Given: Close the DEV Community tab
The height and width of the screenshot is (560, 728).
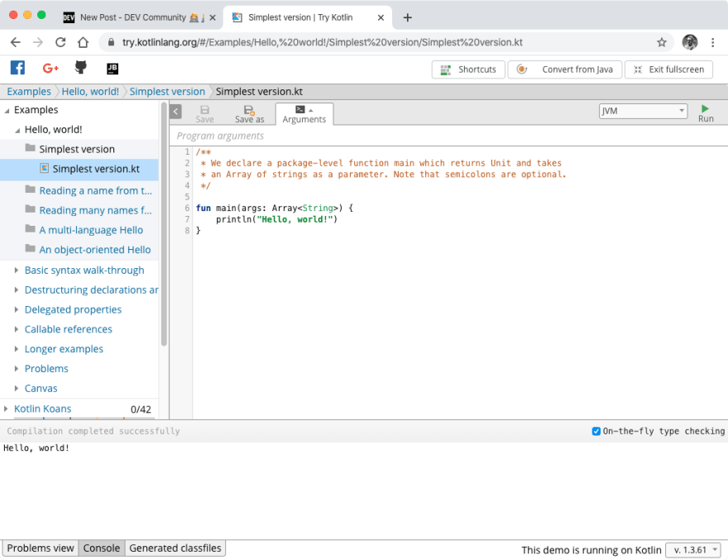Looking at the screenshot, I should 213,17.
